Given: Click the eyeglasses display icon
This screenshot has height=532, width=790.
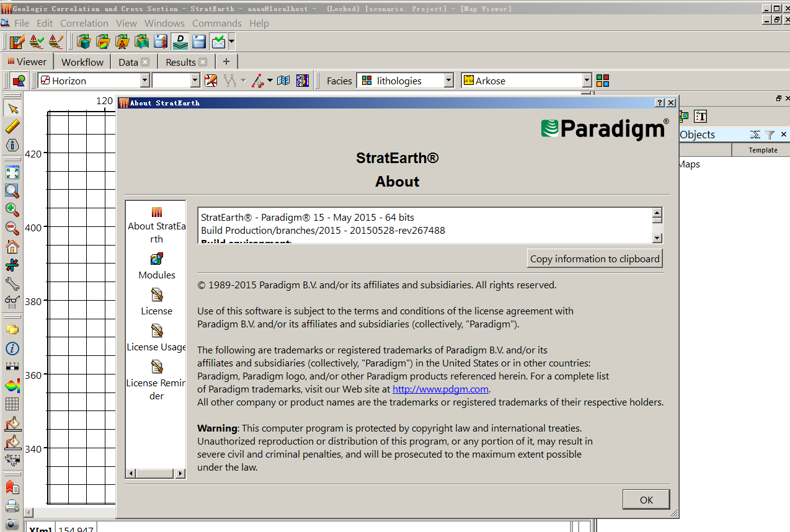Looking at the screenshot, I should coord(12,302).
